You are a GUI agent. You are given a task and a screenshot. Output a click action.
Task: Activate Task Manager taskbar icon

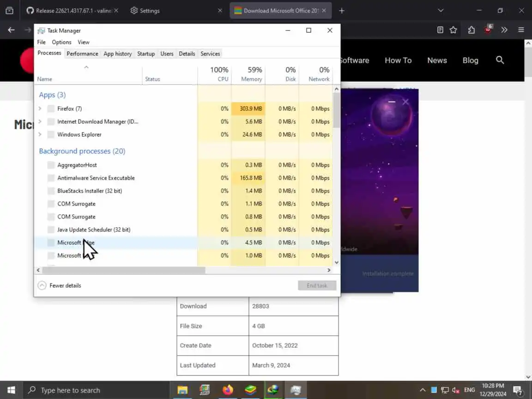pyautogui.click(x=296, y=390)
